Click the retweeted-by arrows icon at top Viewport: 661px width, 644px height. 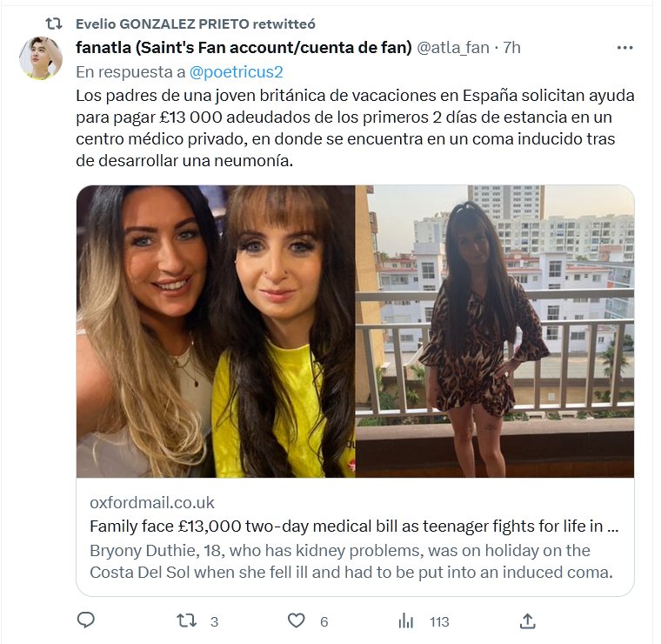tap(54, 24)
